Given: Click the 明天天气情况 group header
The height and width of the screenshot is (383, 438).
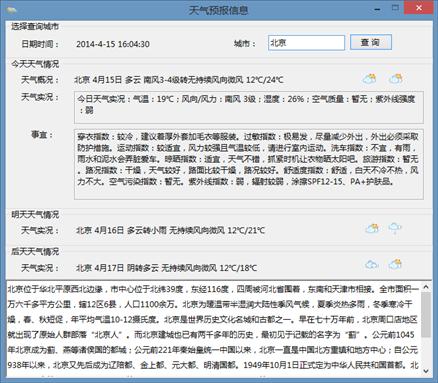Looking at the screenshot, I should pos(35,214).
